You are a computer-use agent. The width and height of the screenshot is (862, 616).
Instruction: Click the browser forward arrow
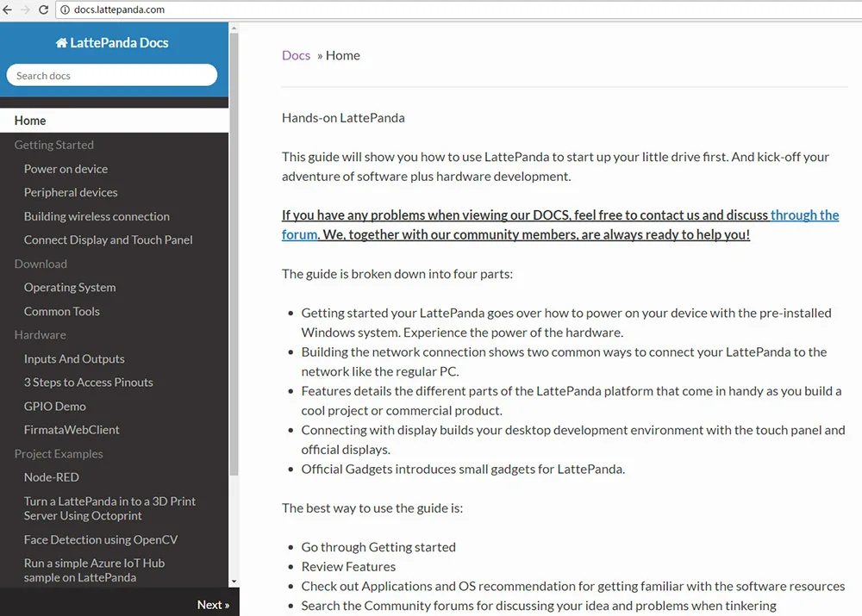point(25,9)
